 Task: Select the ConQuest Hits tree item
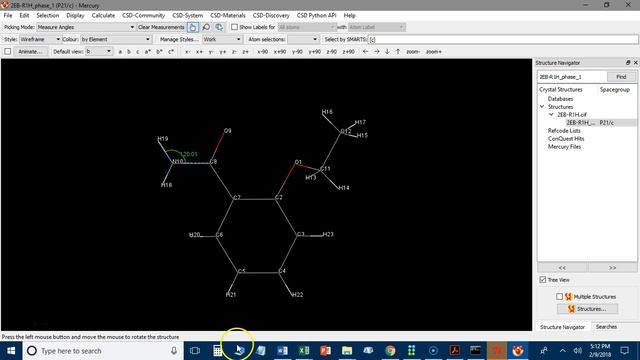pyautogui.click(x=566, y=138)
